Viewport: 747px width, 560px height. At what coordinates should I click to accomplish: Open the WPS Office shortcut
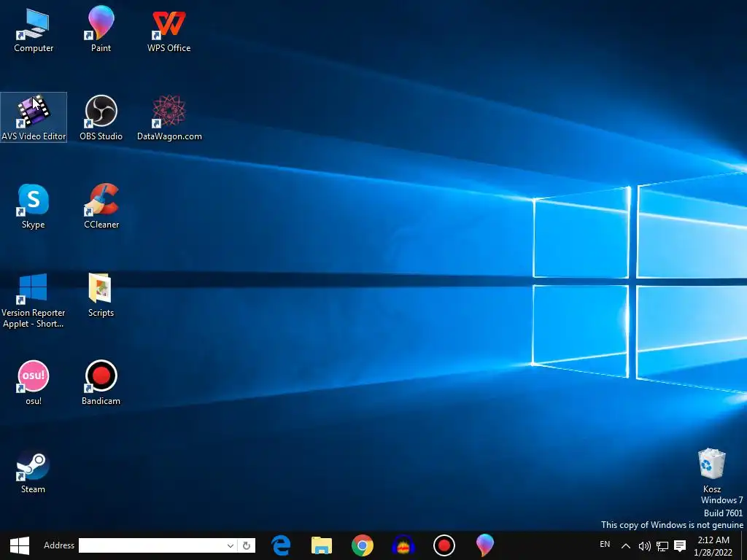(x=169, y=29)
